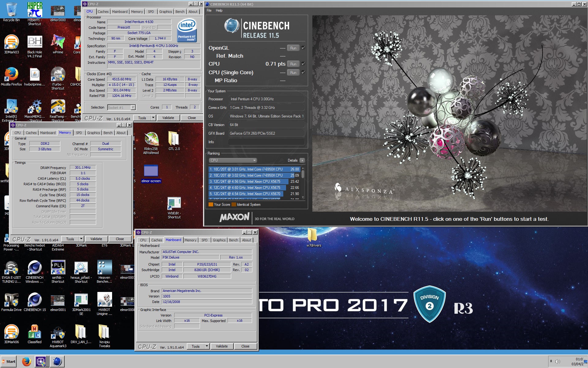The width and height of the screenshot is (588, 368).
Task: Launch RealTemp shortcut icon
Action: [58, 110]
